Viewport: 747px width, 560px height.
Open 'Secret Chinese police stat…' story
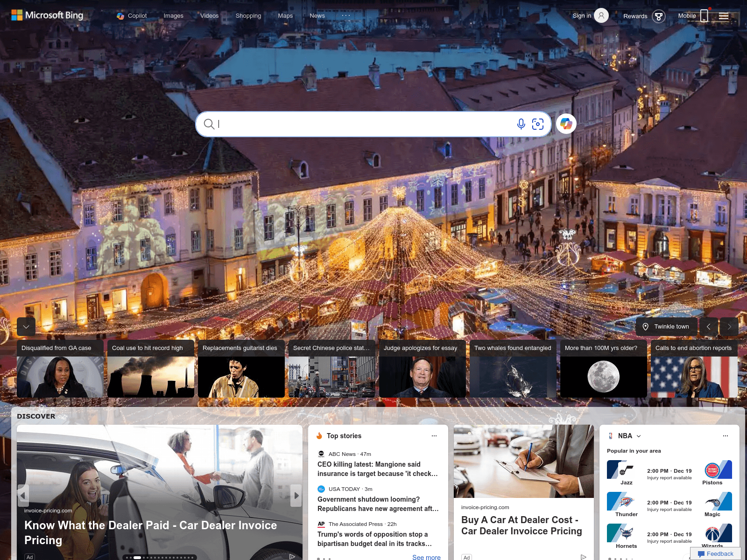332,369
